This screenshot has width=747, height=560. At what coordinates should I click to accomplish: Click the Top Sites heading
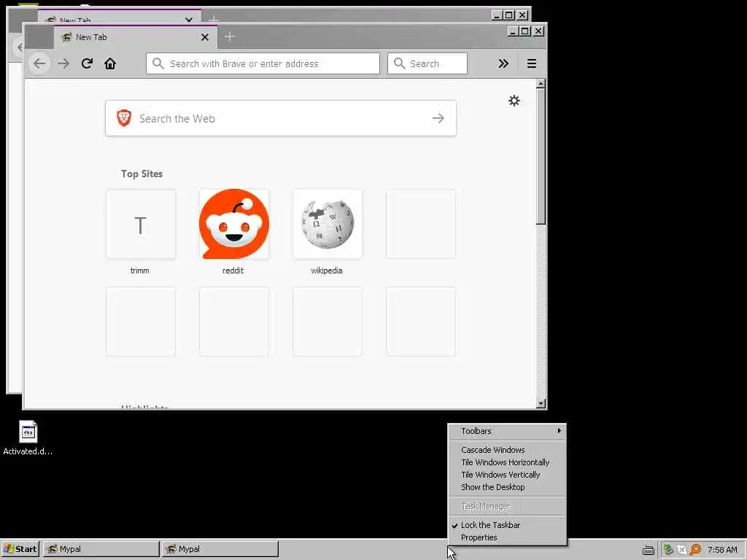pos(142,174)
